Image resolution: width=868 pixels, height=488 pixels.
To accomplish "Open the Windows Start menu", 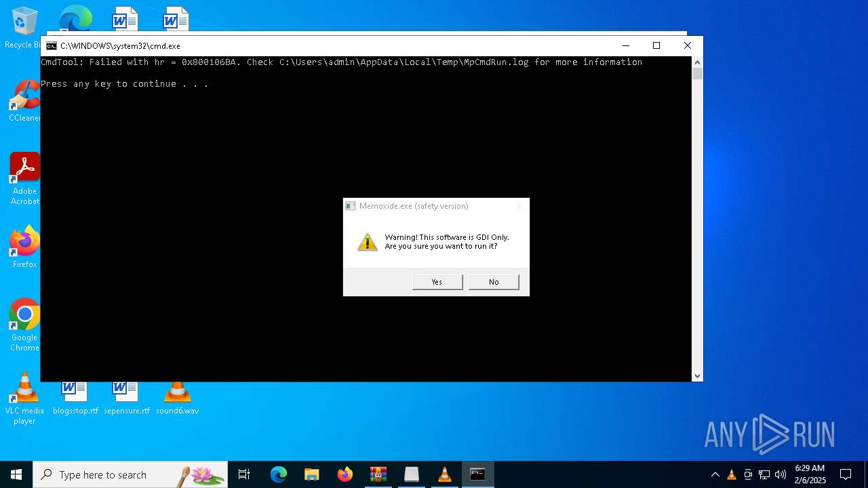I will pyautogui.click(x=16, y=474).
